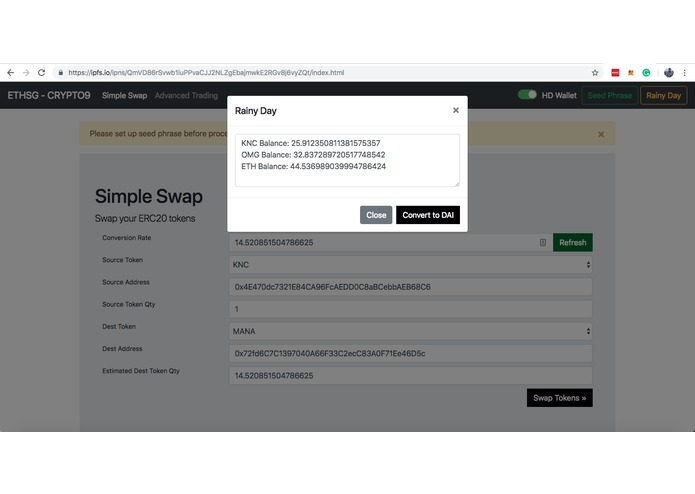This screenshot has width=695, height=494.
Task: Open Advanced Trading tab
Action: coord(186,95)
